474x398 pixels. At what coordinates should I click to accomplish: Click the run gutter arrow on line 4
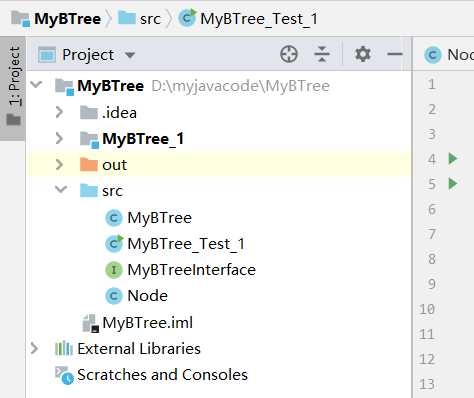tap(453, 158)
